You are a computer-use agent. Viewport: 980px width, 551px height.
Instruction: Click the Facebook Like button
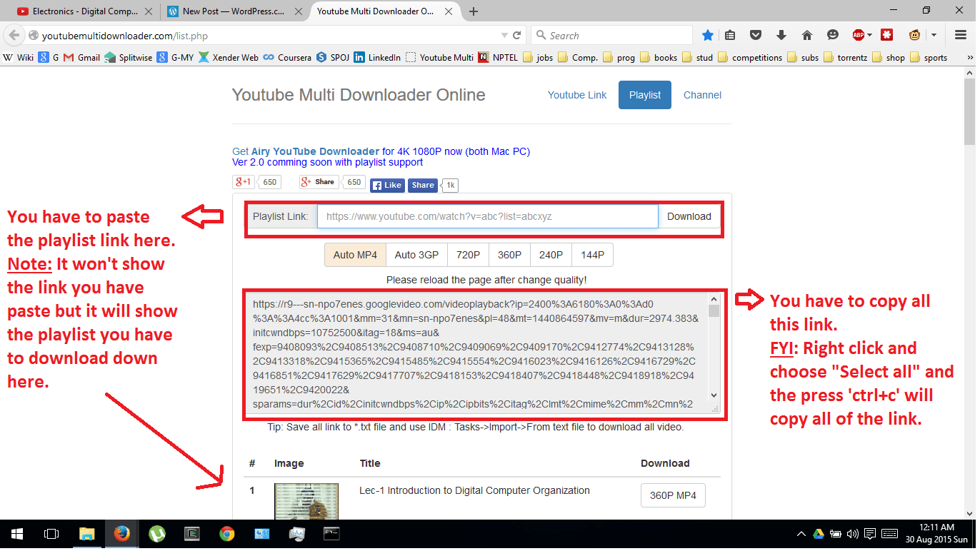coord(387,185)
